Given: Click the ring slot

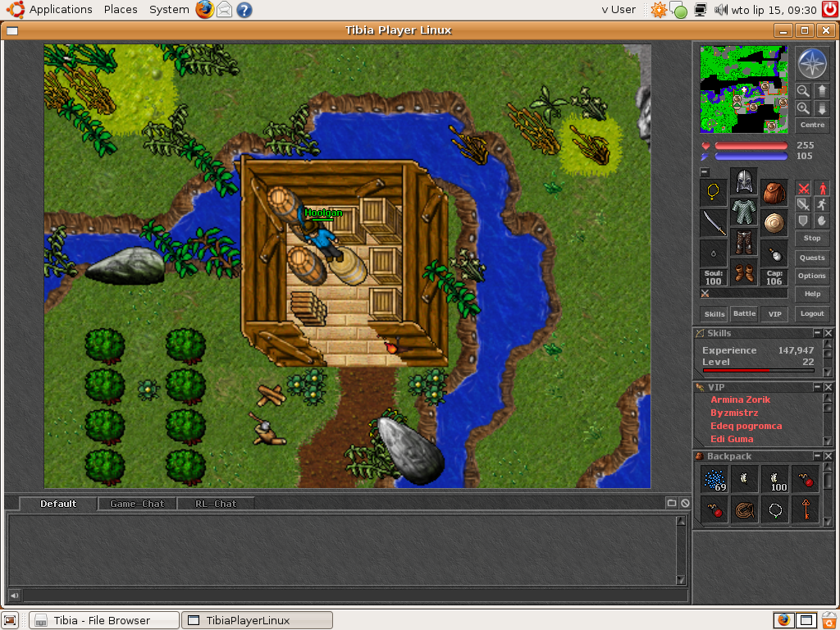Looking at the screenshot, I should click(x=714, y=253).
